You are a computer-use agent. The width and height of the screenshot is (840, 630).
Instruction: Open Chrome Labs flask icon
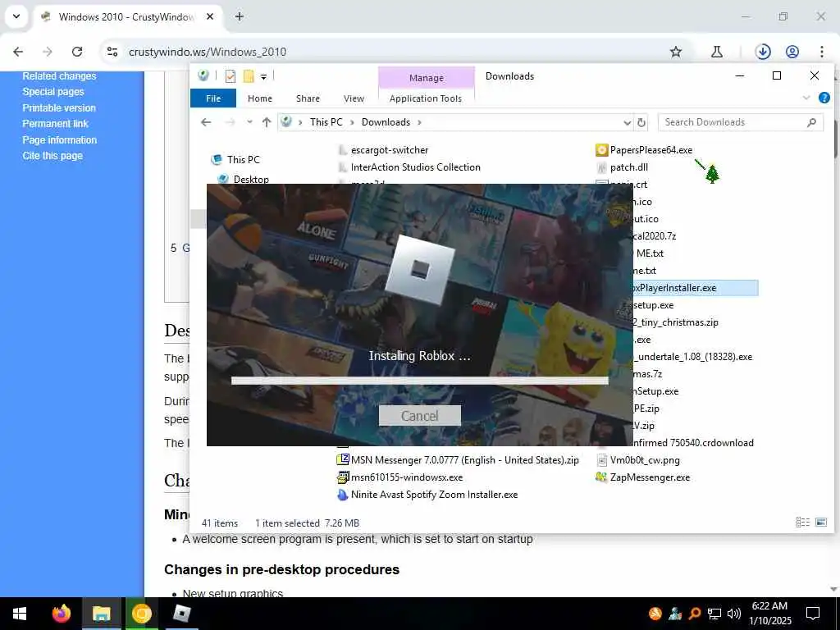pos(717,52)
